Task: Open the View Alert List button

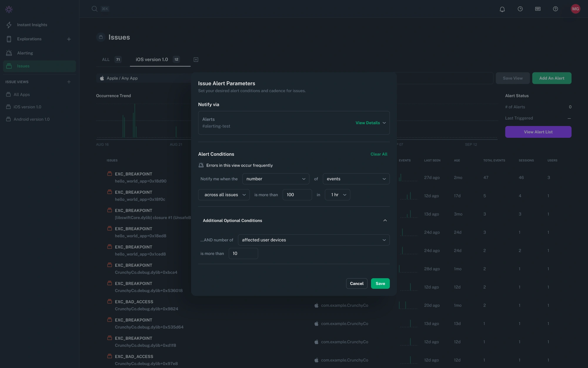Action: click(538, 132)
